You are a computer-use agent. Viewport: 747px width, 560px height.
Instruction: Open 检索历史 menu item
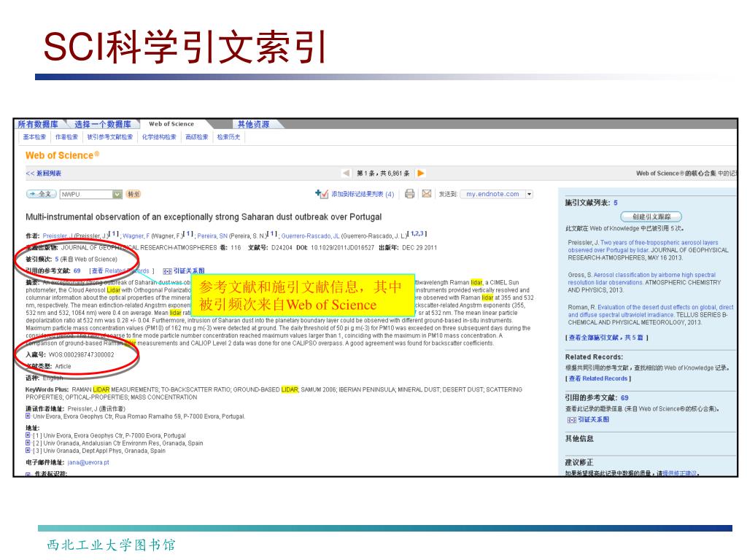point(228,137)
